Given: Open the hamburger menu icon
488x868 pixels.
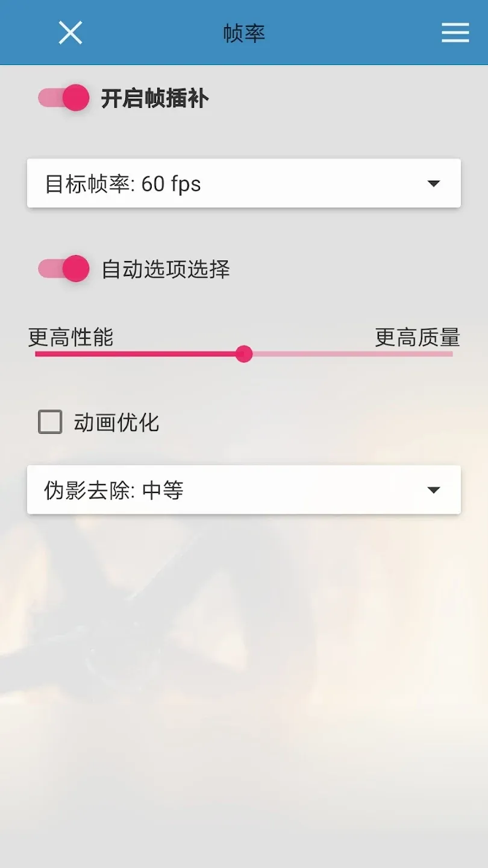Looking at the screenshot, I should [x=455, y=33].
